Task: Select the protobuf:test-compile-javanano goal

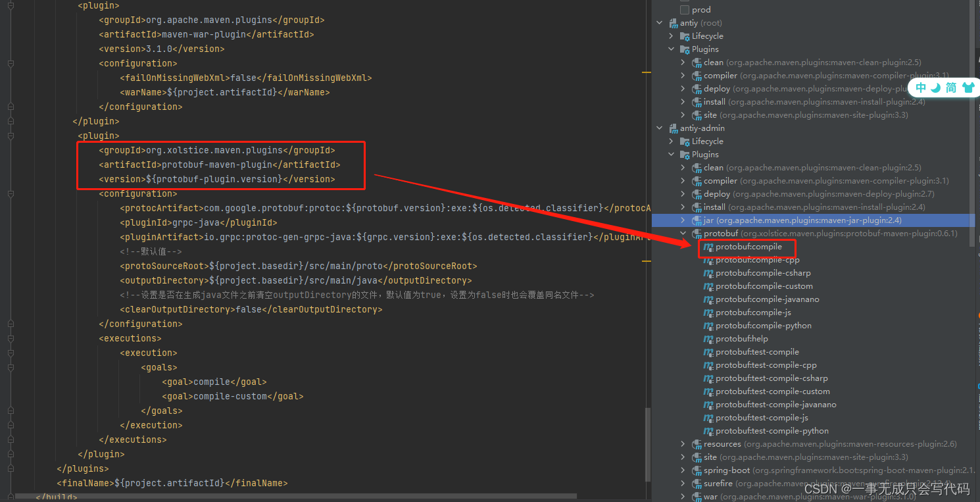Action: pyautogui.click(x=776, y=405)
